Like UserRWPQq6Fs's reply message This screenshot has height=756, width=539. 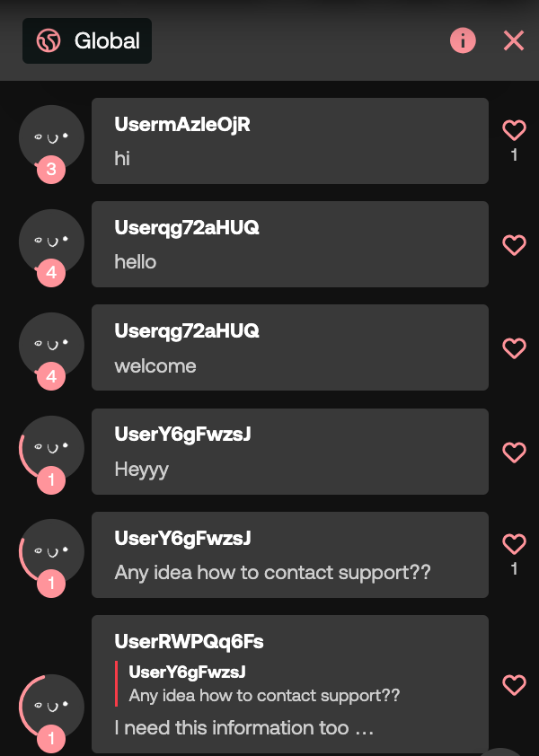514,685
